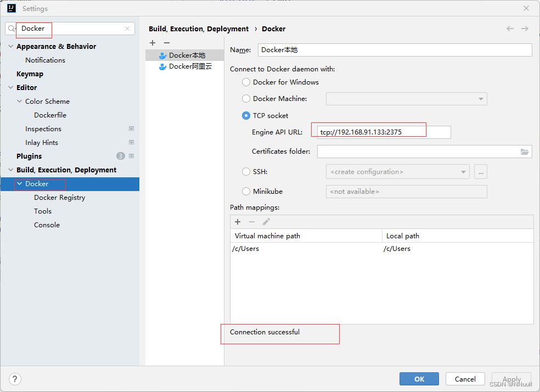Open the Keymap settings page
The image size is (540, 392).
pos(30,74)
